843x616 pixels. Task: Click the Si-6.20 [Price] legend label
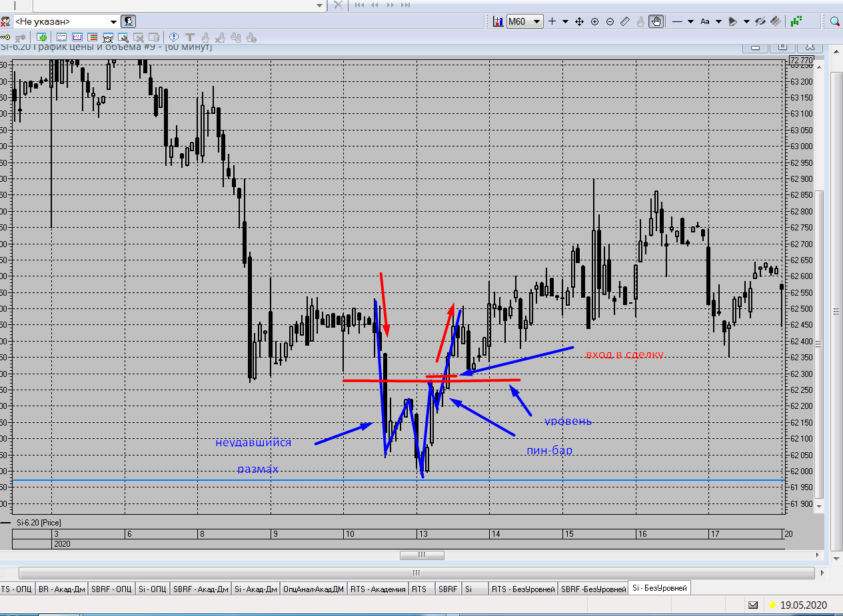39,523
